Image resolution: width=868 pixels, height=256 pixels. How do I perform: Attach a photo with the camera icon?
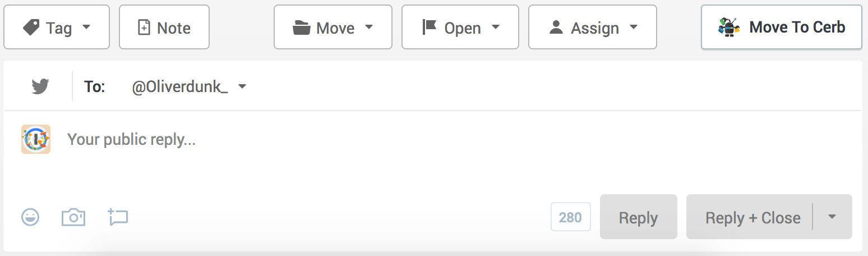(73, 217)
